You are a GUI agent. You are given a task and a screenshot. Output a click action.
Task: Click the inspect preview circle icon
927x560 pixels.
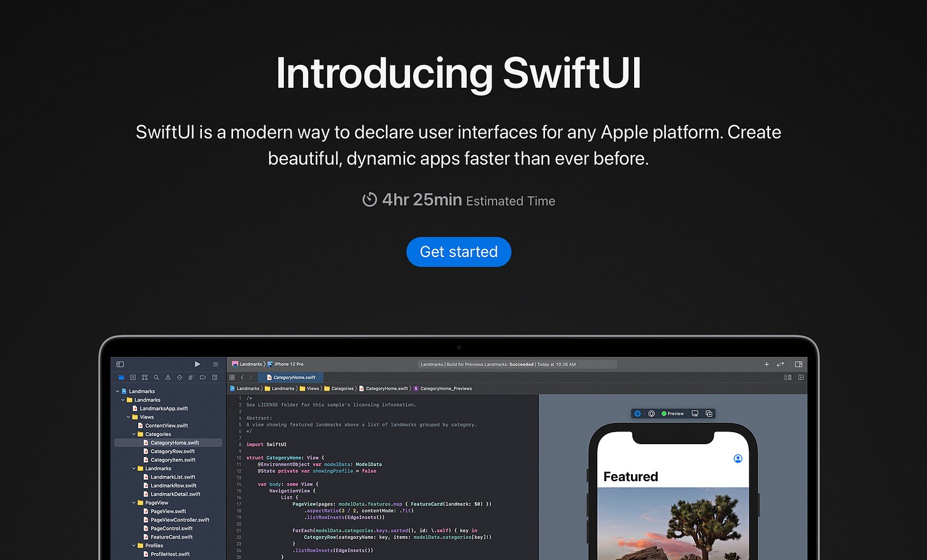tap(651, 414)
